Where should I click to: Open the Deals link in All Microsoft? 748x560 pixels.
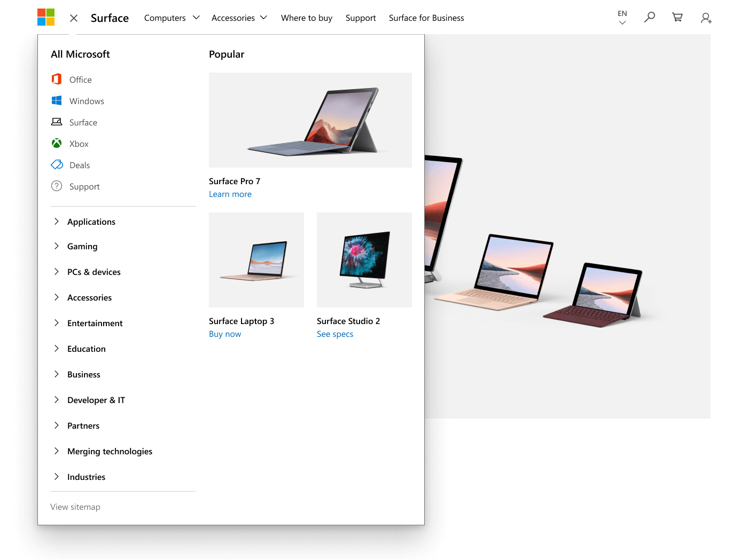click(80, 165)
